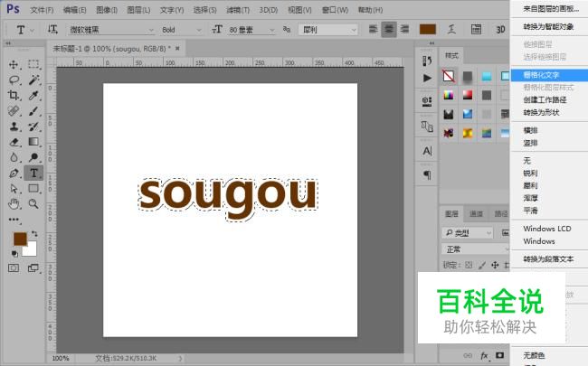Viewport: 588px width, 366px height.
Task: Switch to the 通道 tab
Action: point(476,214)
